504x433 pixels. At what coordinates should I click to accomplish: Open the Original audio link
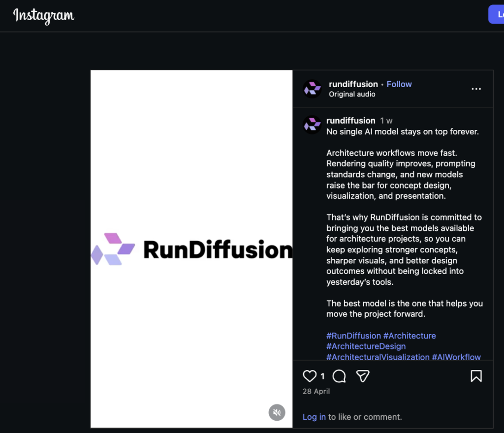click(x=352, y=94)
